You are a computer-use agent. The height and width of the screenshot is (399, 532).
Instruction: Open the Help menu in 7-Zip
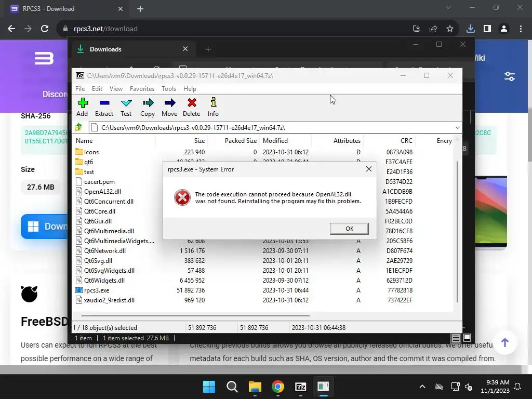[x=190, y=88]
